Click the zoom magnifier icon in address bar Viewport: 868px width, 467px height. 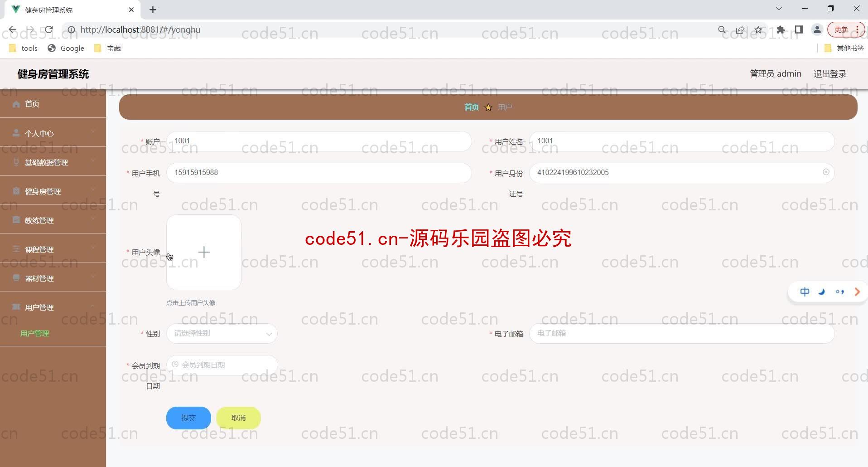[722, 30]
